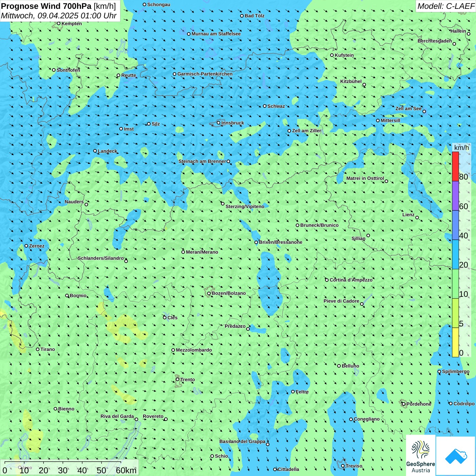Viewport: 476px width, 476px height.
Task: Click the 'Berchtesgaden' label
Action: pos(435,41)
